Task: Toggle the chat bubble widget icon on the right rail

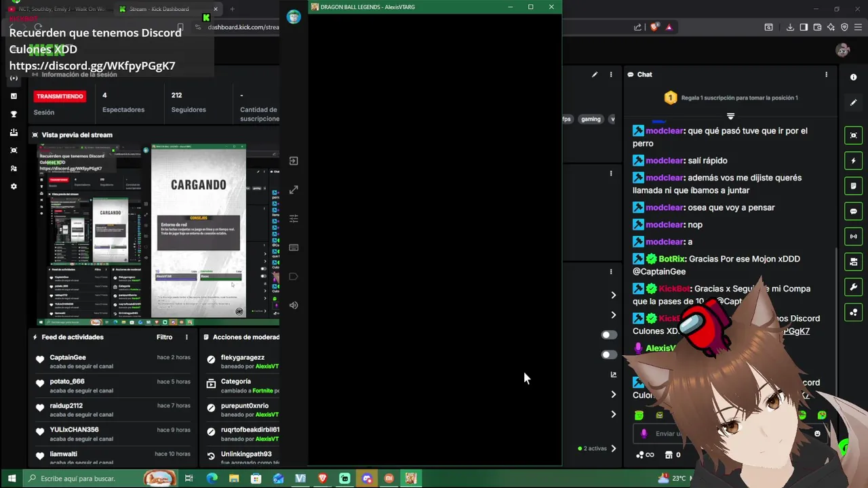Action: [853, 211]
